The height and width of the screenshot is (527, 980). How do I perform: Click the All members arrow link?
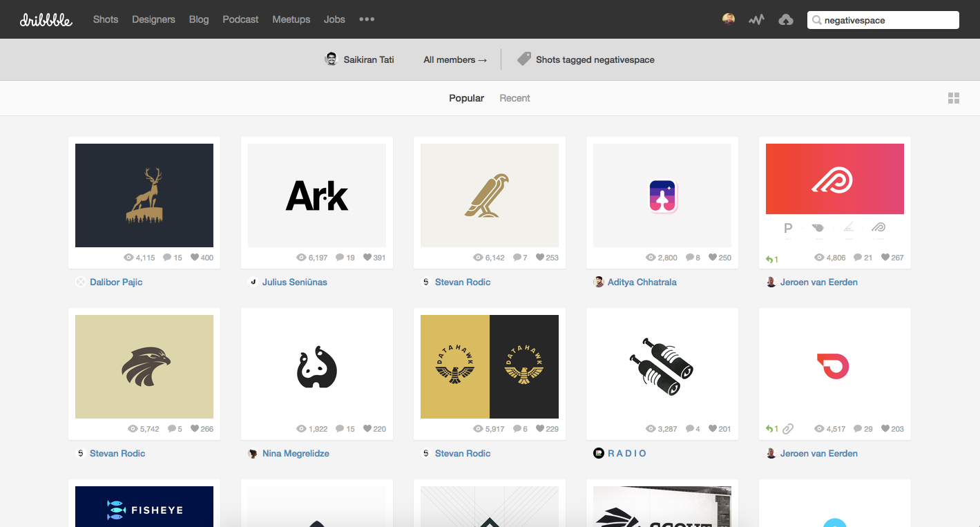(x=455, y=59)
